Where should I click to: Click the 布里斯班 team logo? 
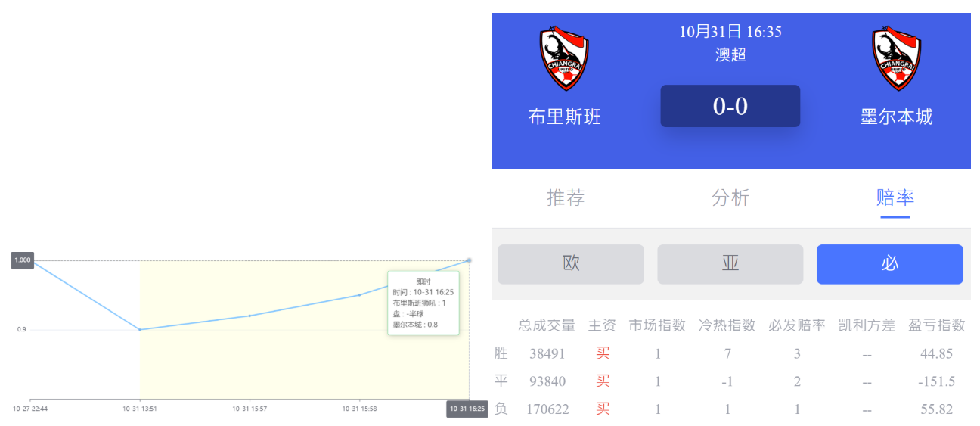coord(564,59)
